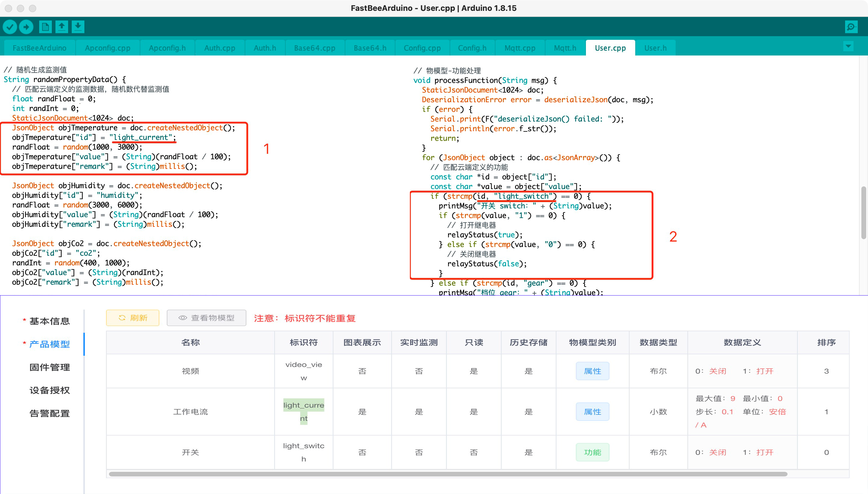Upload the sketch using the arrow icon
868x494 pixels.
pyautogui.click(x=26, y=27)
